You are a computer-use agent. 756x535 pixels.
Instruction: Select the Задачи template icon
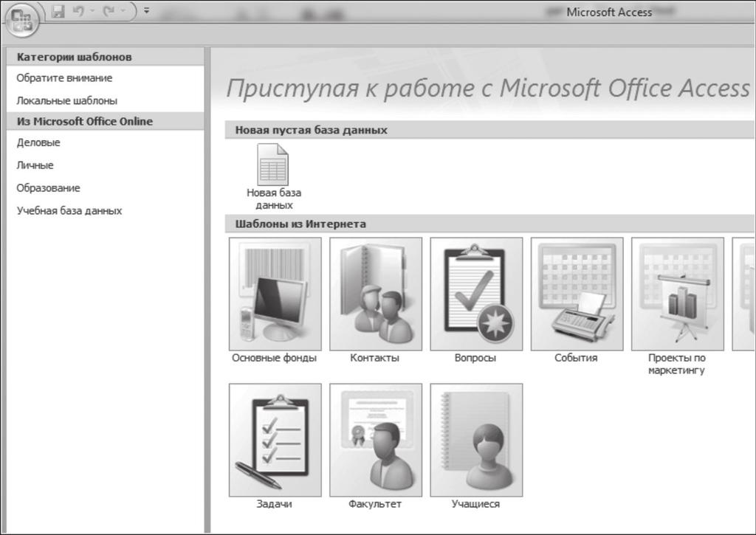[x=275, y=440]
